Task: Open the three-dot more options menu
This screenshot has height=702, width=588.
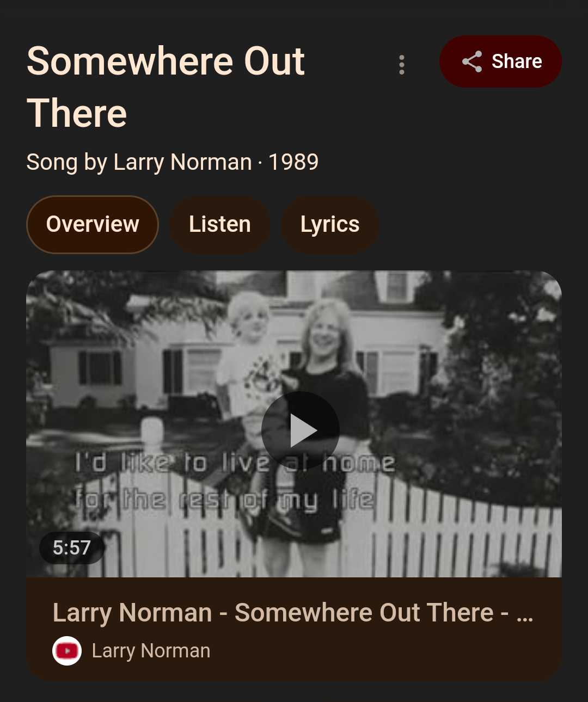Action: point(402,65)
